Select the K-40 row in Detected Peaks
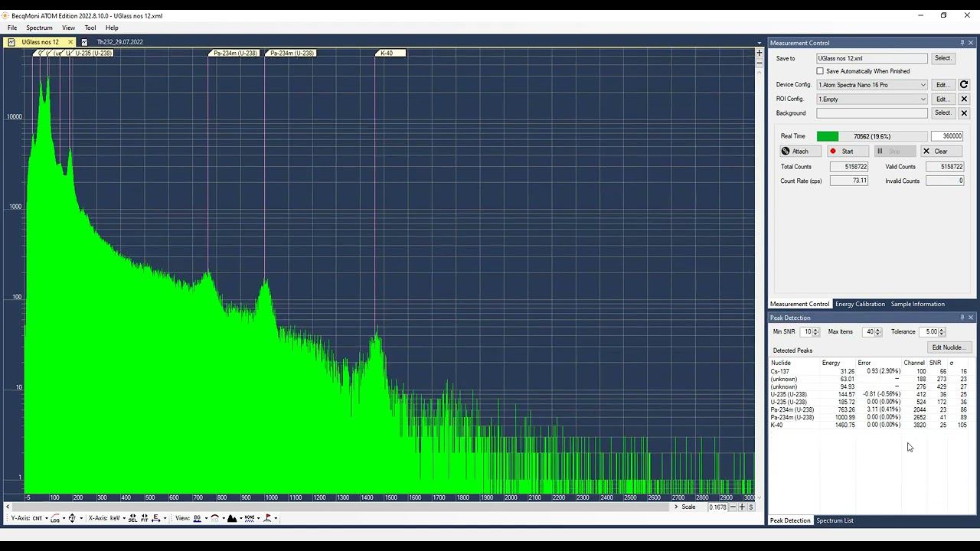 pos(869,425)
